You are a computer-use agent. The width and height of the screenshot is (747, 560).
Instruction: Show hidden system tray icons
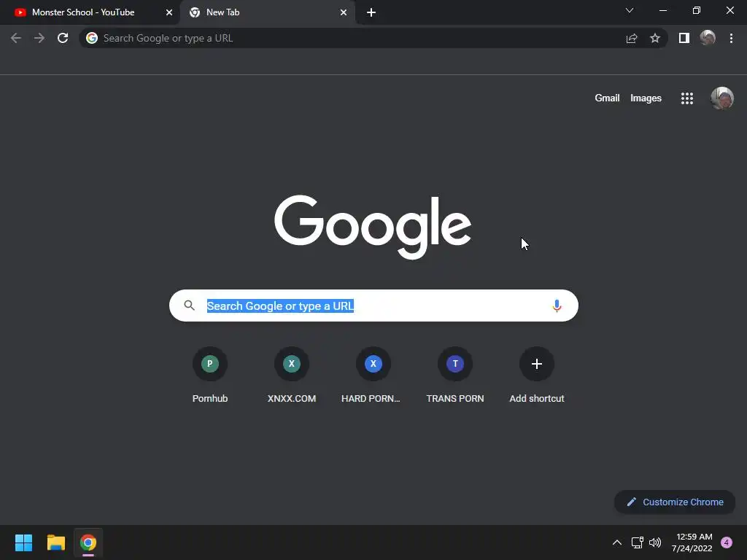click(x=617, y=542)
